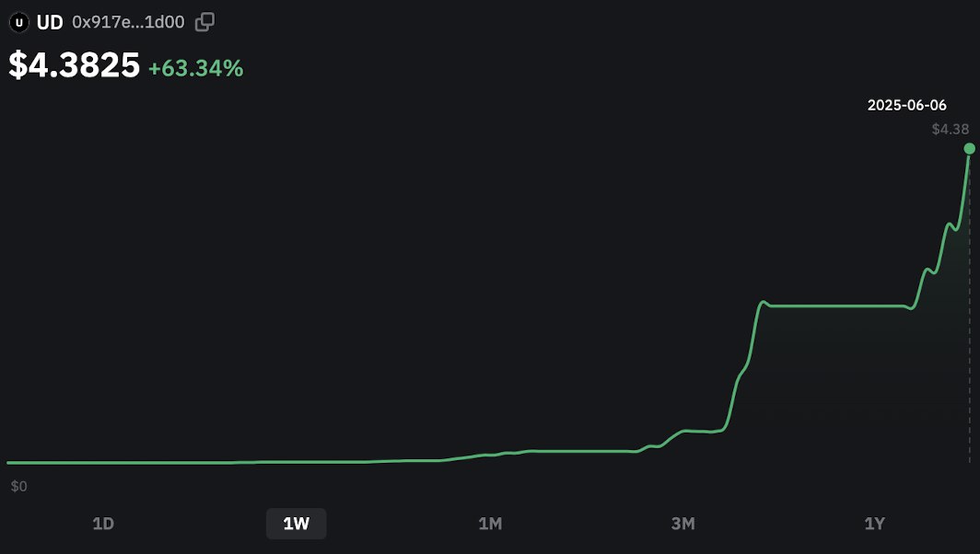Click the +63.34% change label

click(195, 68)
